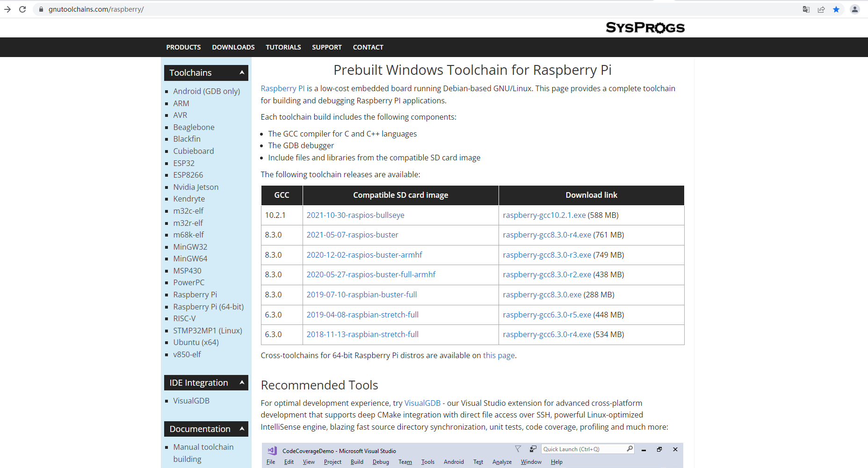868x468 pixels.
Task: Open the CONTACT menu item
Action: coord(368,47)
